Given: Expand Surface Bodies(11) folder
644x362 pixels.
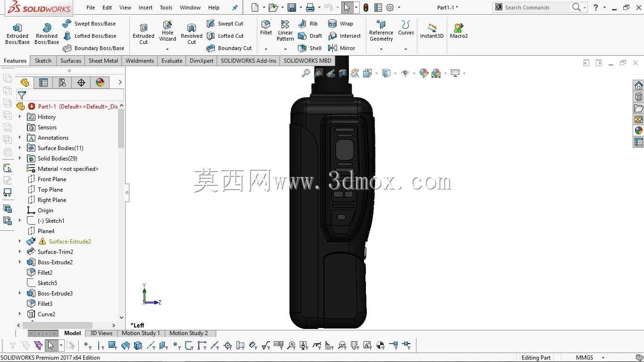Looking at the screenshot, I should coord(20,148).
